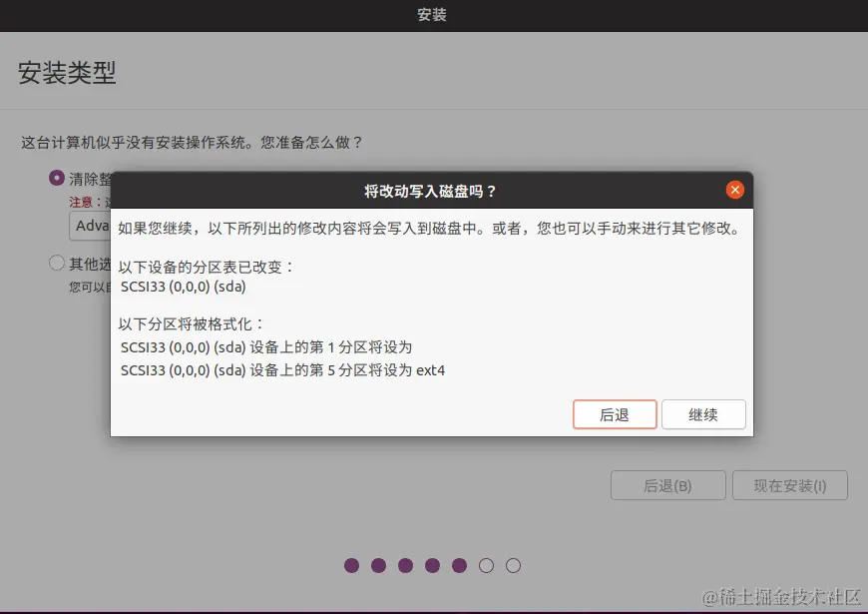Click the red close icon on the dialog
The width and height of the screenshot is (868, 614).
point(735,190)
